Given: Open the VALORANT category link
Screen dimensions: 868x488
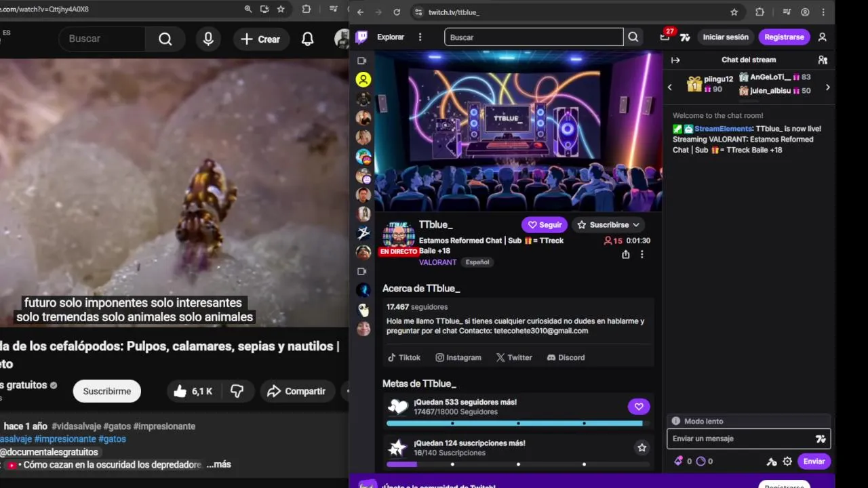Looking at the screenshot, I should [437, 262].
